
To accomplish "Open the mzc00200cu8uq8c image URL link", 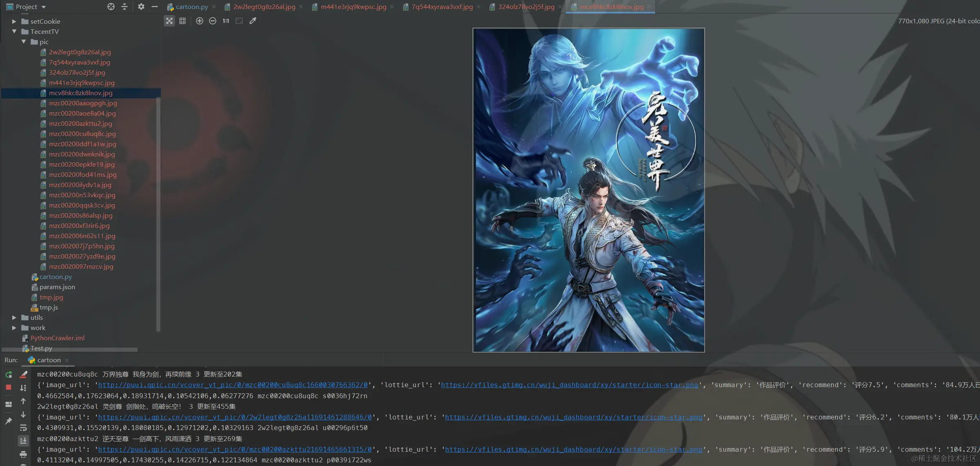I will click(x=233, y=385).
